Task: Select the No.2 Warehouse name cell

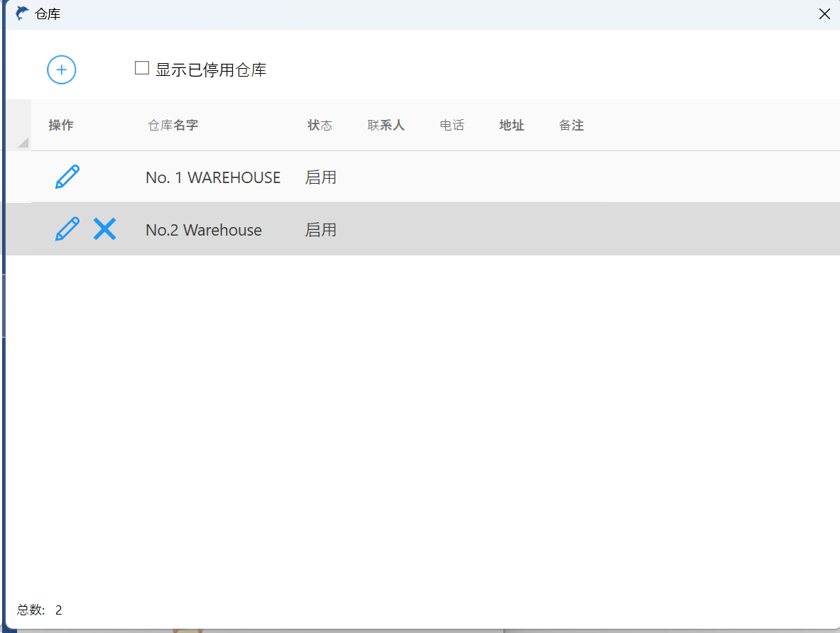Action: [x=204, y=230]
